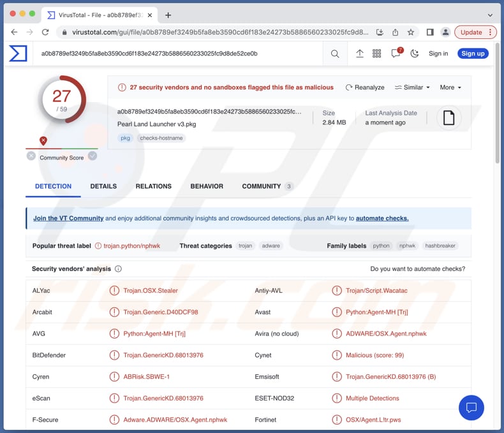Viewport: 504px width, 433px height.
Task: Open a new browser tab
Action: point(168,15)
